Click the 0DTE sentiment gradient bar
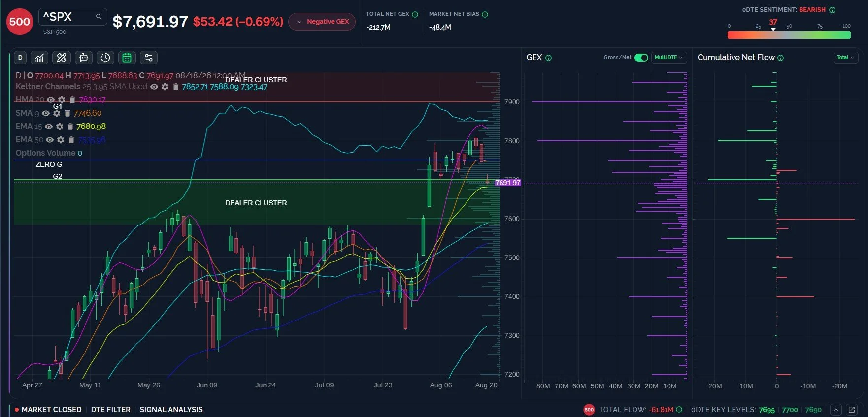This screenshot has height=417, width=868. 789,35
